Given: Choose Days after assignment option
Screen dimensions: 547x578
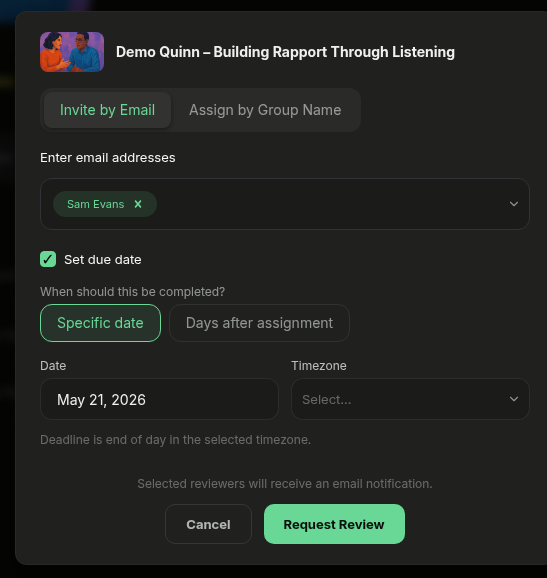Looking at the screenshot, I should pos(259,323).
